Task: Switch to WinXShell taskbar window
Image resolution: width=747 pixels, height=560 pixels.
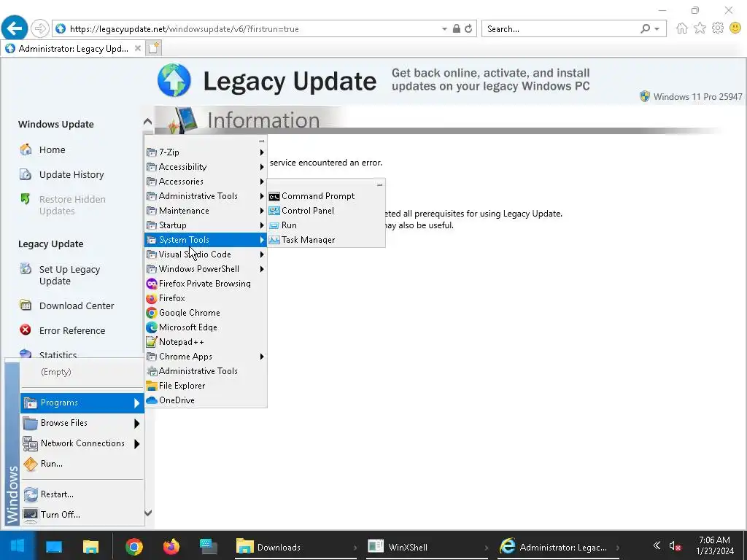Action: click(x=426, y=547)
